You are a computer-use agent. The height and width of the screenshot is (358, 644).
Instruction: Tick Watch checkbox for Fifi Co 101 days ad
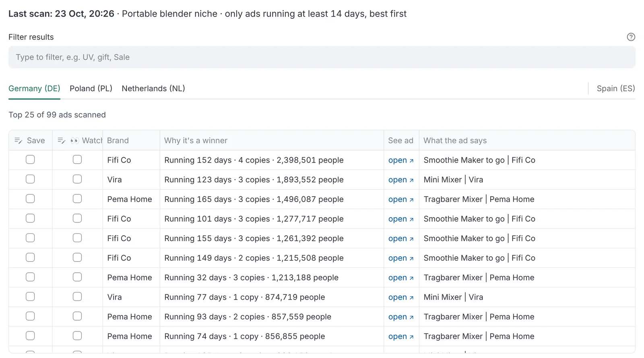click(x=77, y=218)
